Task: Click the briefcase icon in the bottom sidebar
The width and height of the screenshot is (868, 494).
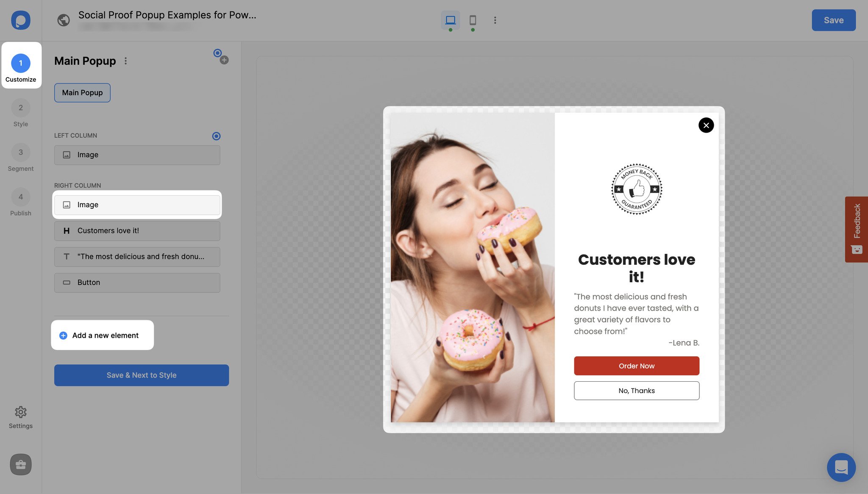Action: [x=20, y=464]
